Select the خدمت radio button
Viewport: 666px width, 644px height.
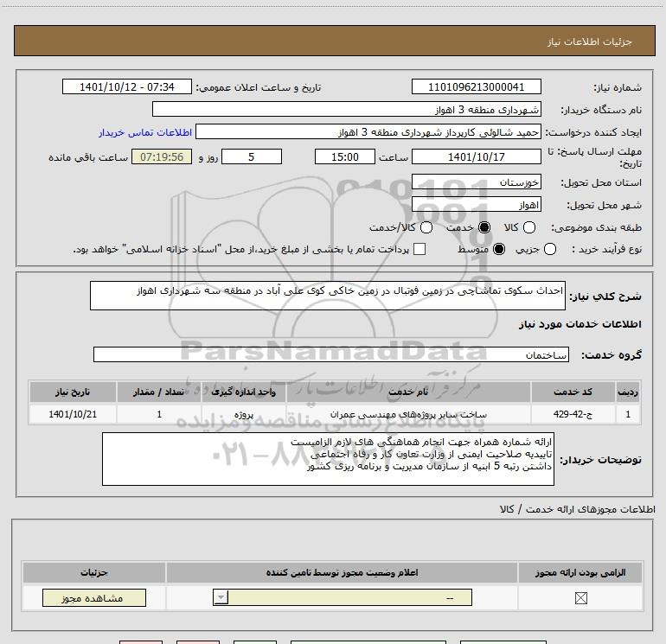point(484,227)
